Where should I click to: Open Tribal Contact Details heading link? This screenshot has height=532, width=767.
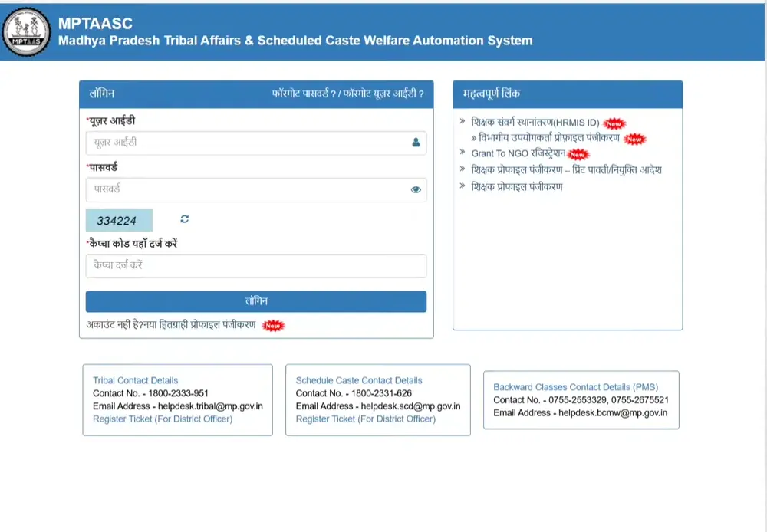pyautogui.click(x=136, y=380)
